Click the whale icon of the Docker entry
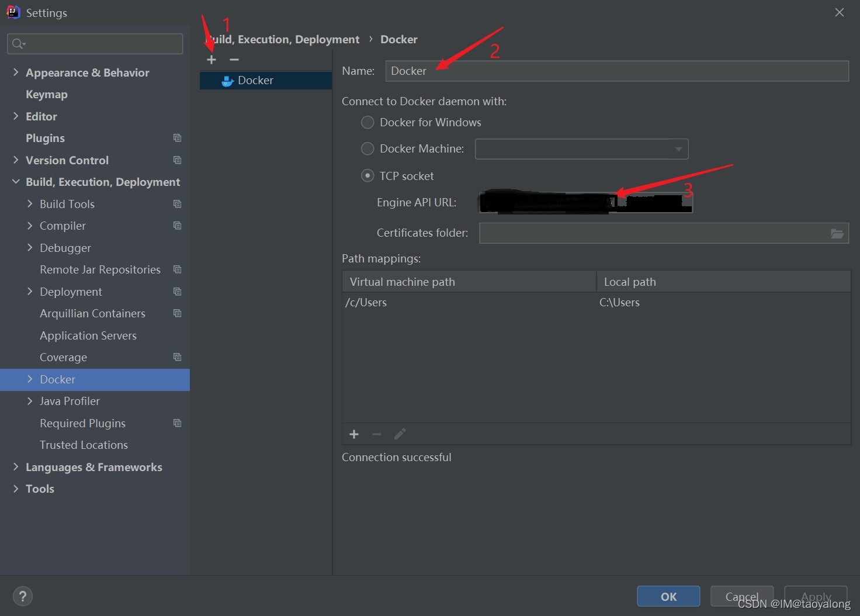Viewport: 860px width, 616px height. click(227, 81)
